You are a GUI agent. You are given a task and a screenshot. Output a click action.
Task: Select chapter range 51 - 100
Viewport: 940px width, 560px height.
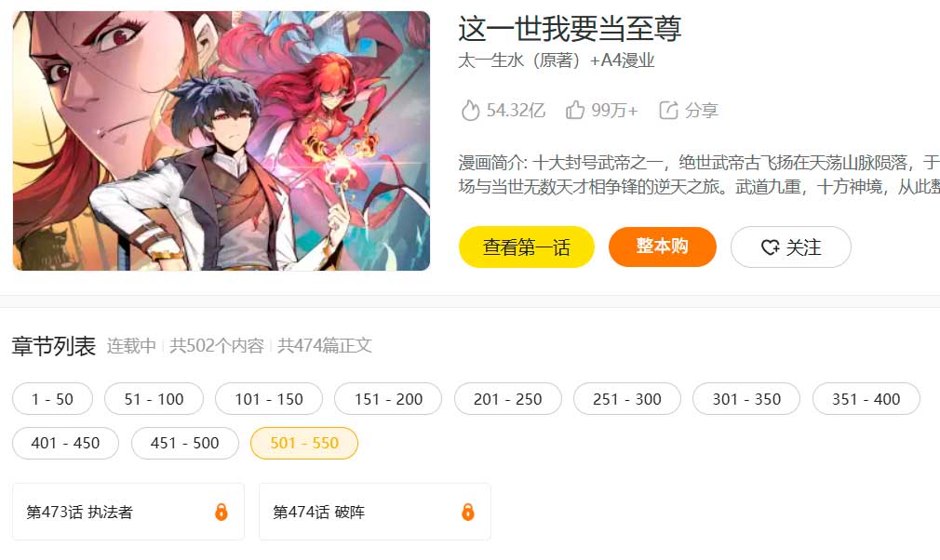tap(154, 399)
